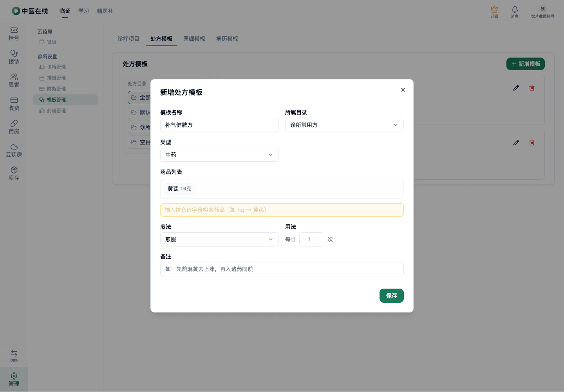Select the 全部 folder in 处方目录
The height and width of the screenshot is (392, 564).
139,98
